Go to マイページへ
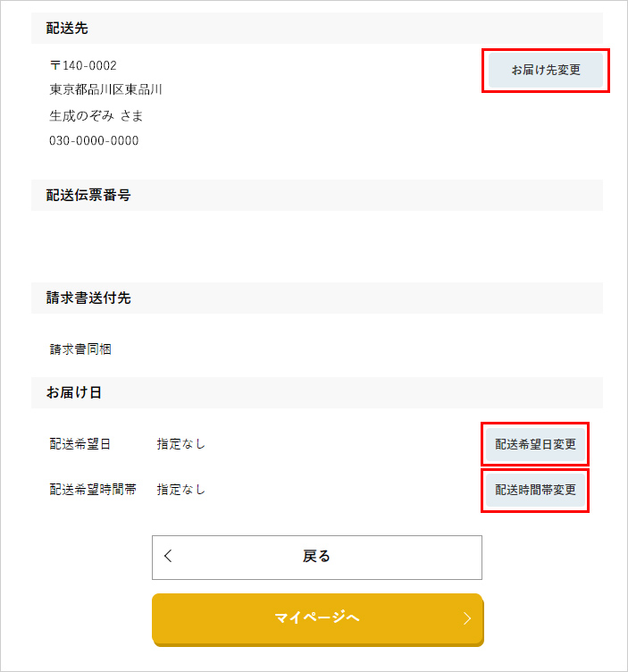The width and height of the screenshot is (628, 672). [x=318, y=619]
